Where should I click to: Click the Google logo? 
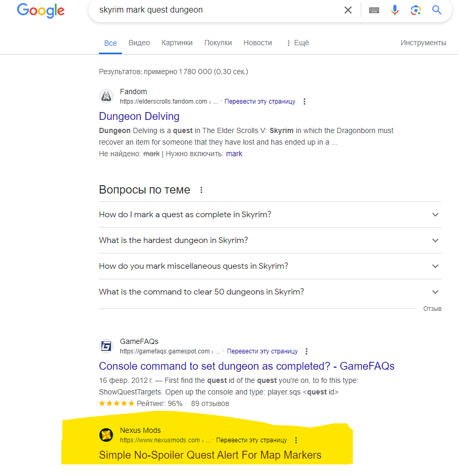pyautogui.click(x=40, y=11)
